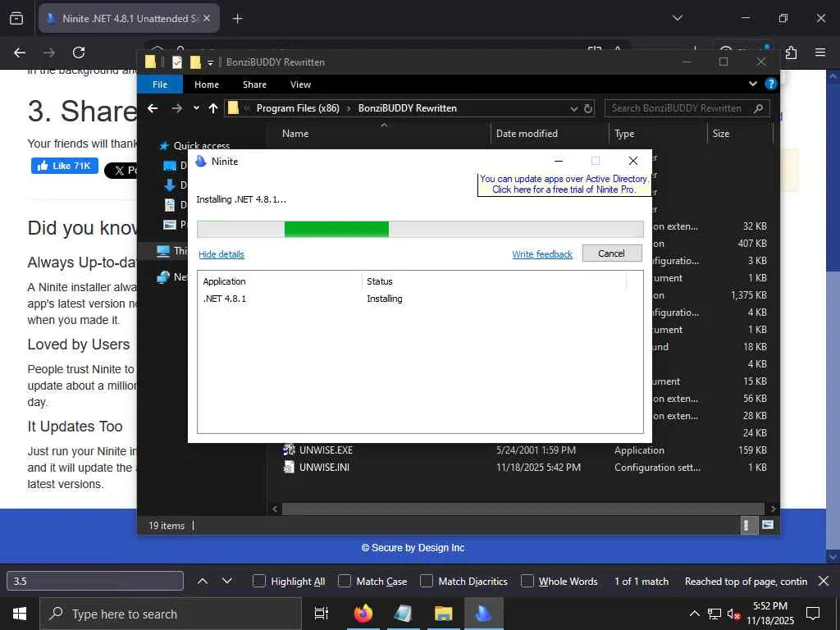Close the Firefox find bar

(824, 581)
